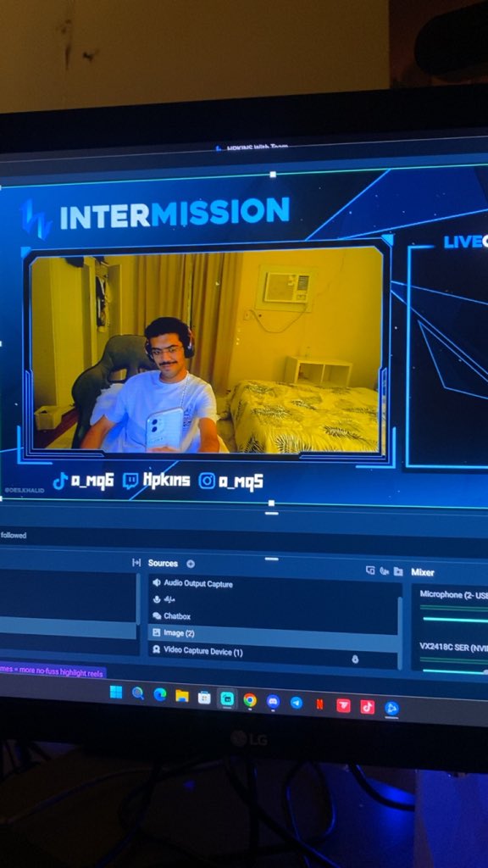Screen dimensions: 488x868
Task: Click the top-center selection handle in the preview
Action: click(x=273, y=175)
